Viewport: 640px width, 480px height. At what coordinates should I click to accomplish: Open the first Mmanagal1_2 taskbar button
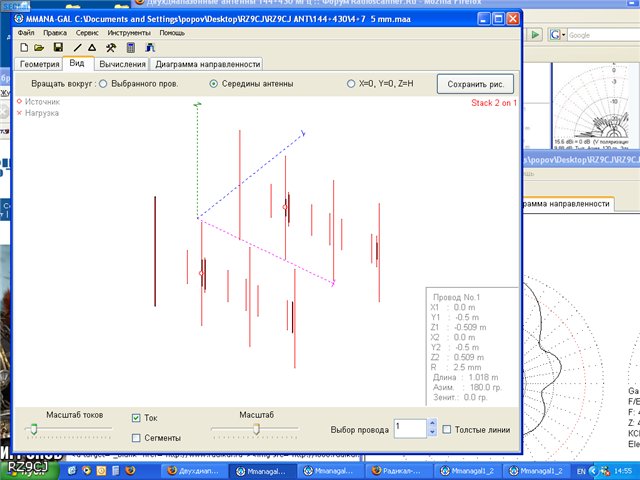click(467, 471)
